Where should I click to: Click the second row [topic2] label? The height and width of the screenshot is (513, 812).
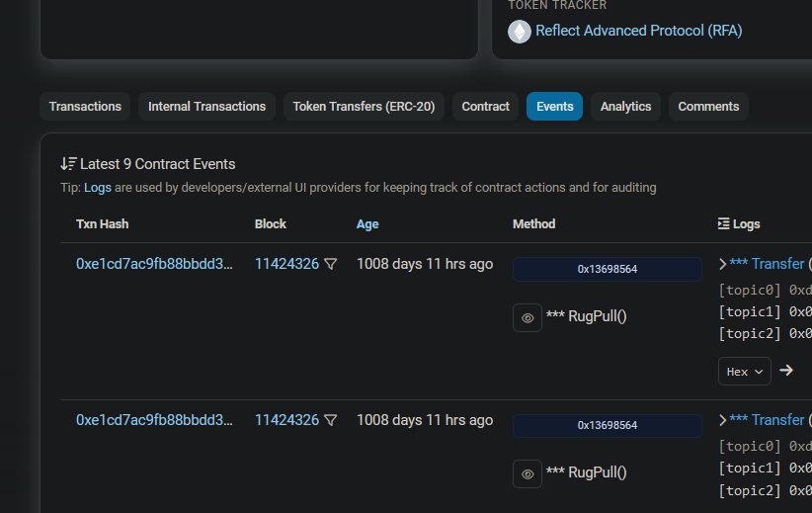pyautogui.click(x=750, y=490)
